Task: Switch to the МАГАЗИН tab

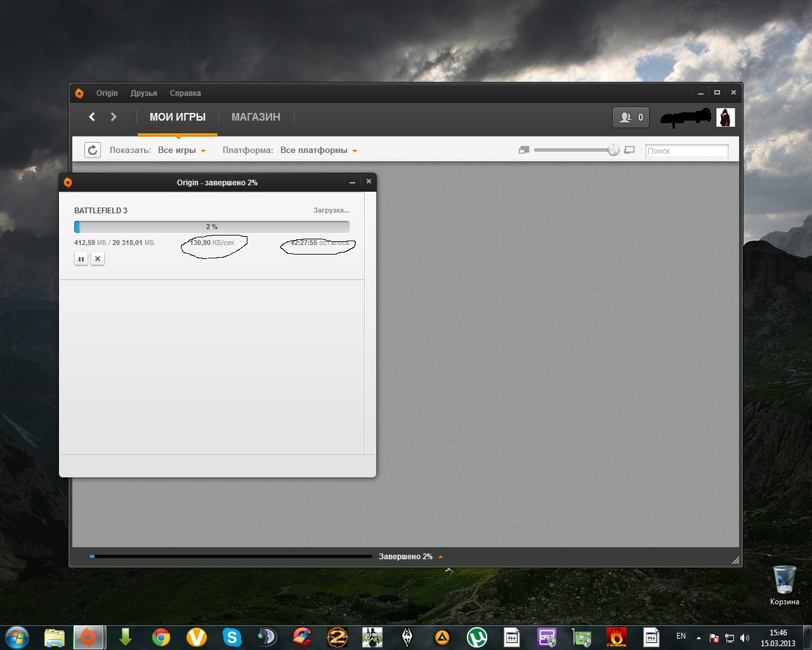Action: (256, 117)
